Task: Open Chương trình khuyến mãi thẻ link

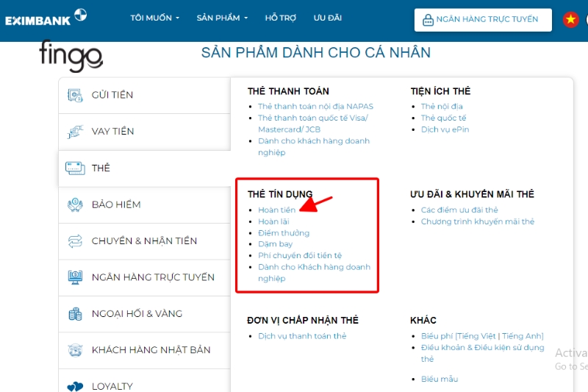Action: pos(477,221)
